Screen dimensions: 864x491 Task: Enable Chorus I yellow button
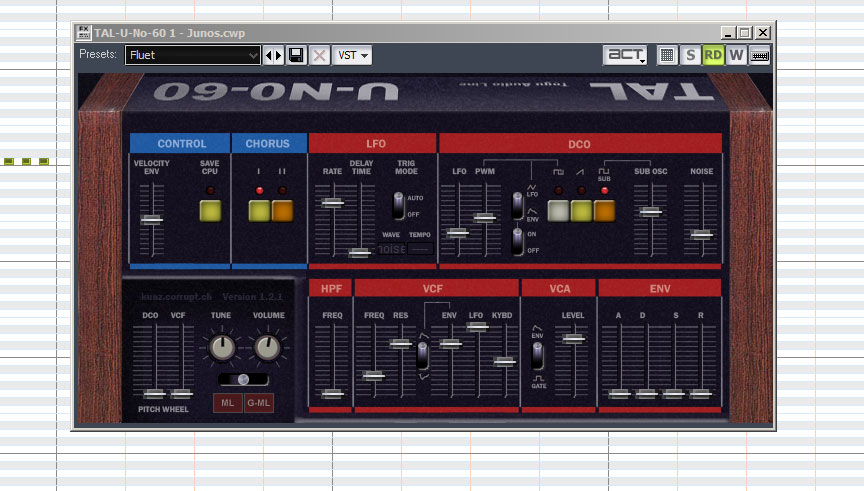[x=259, y=211]
